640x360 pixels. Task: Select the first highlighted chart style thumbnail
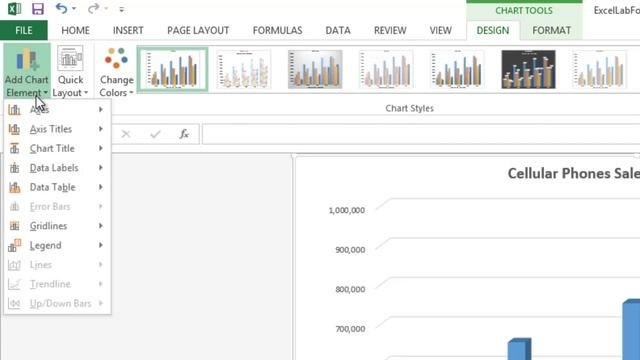[x=173, y=69]
